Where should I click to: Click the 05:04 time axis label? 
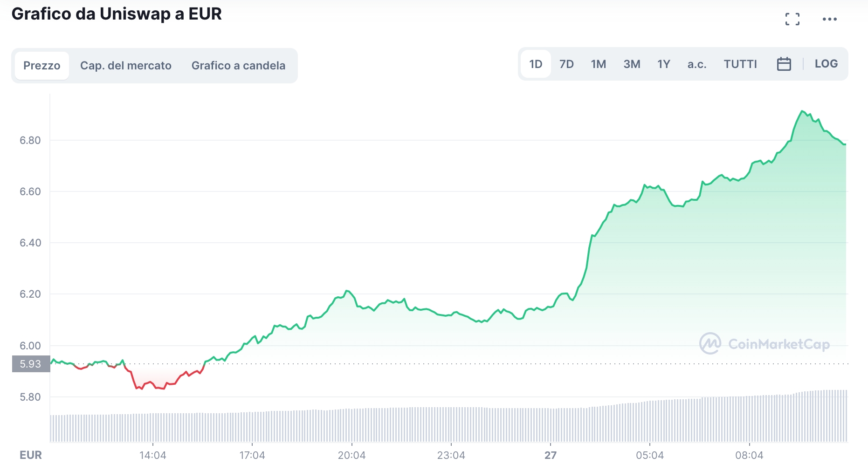point(650,455)
